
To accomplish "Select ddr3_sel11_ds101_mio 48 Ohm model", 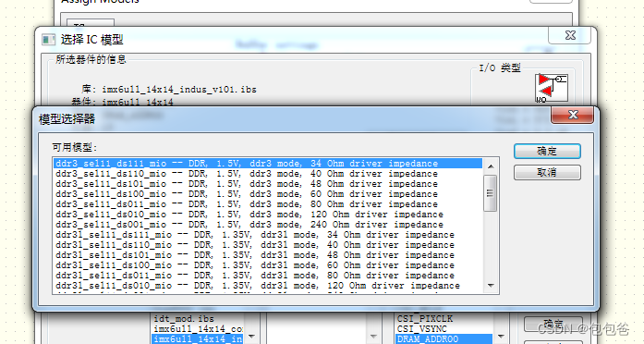I will coord(268,184).
